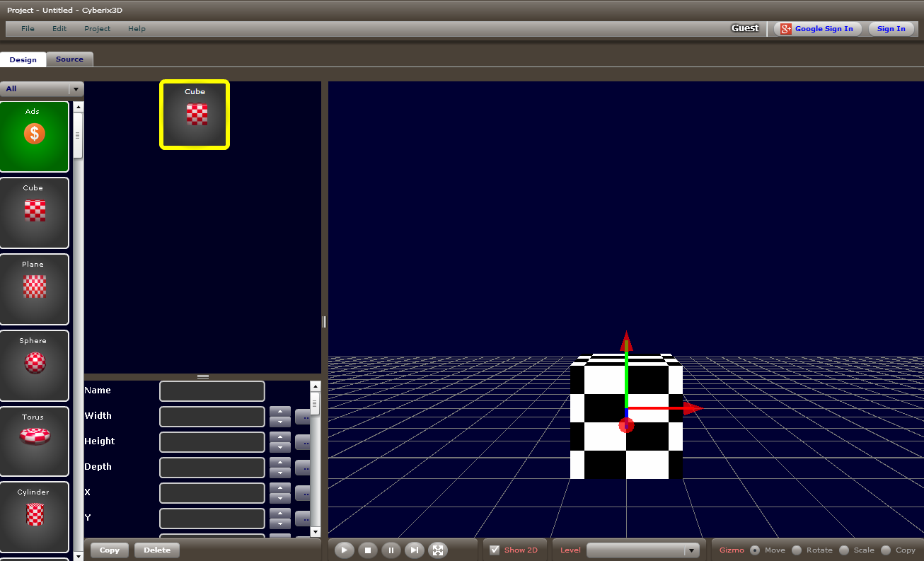
Task: Increase the Width value with the up stepper
Action: [280, 411]
